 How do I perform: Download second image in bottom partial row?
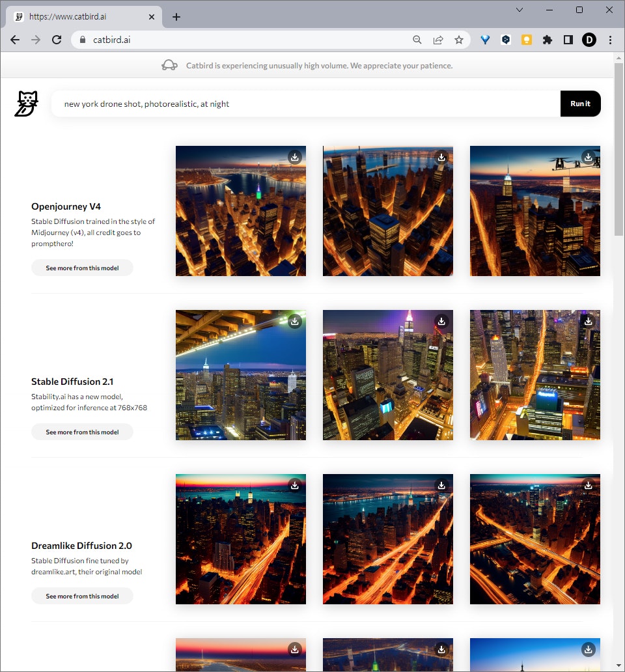[x=441, y=650]
